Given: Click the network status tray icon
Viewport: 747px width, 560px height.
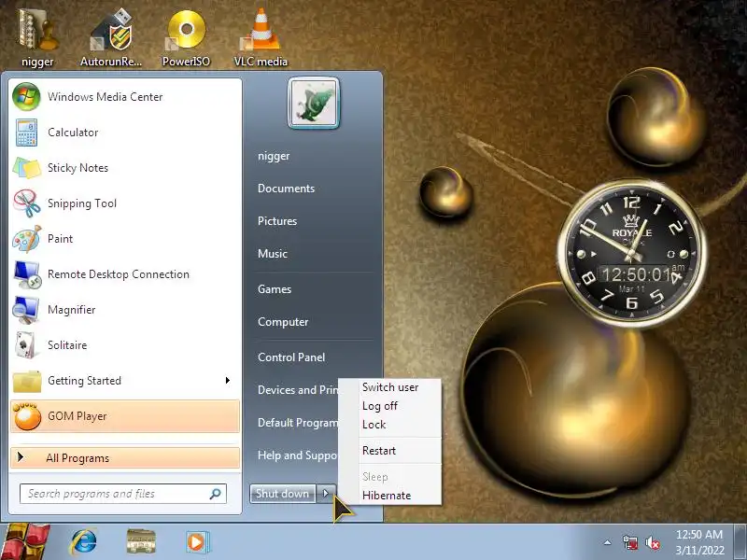Looking at the screenshot, I should pyautogui.click(x=629, y=542).
